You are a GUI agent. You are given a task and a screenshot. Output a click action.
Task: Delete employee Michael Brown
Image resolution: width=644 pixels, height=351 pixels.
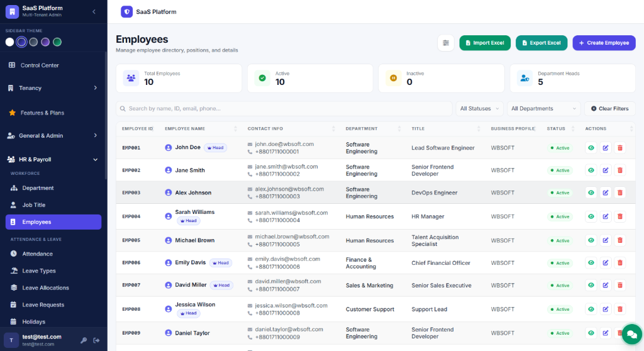620,240
